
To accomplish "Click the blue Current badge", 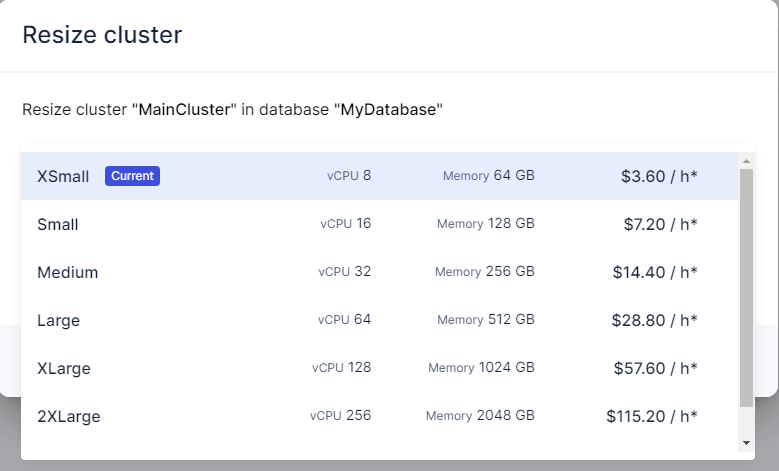I will tap(132, 176).
